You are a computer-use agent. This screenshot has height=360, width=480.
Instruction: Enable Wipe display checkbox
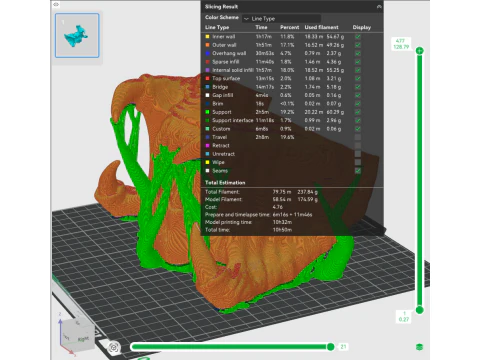coord(358,162)
